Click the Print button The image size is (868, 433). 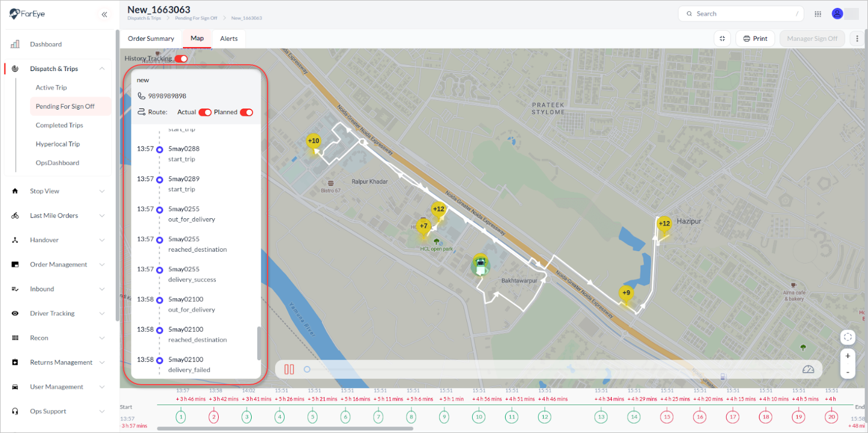point(755,39)
